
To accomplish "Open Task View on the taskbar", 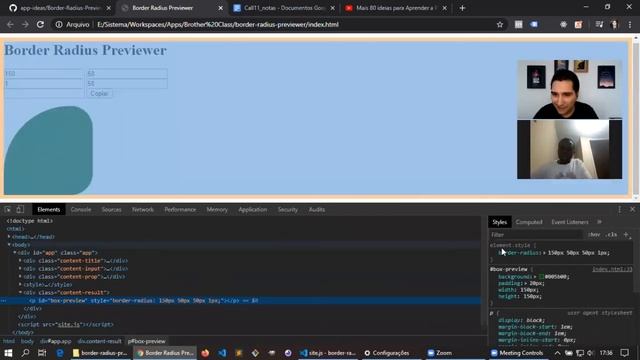I will coord(42,353).
